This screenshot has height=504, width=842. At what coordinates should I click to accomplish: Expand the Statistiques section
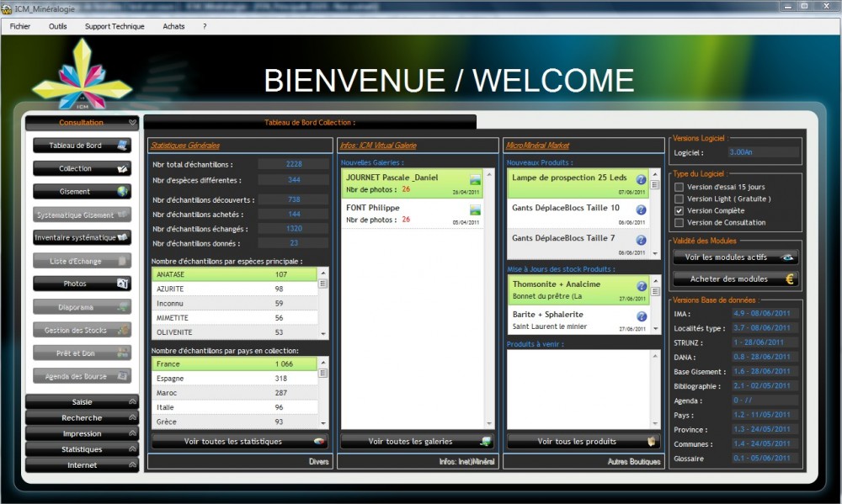point(82,449)
